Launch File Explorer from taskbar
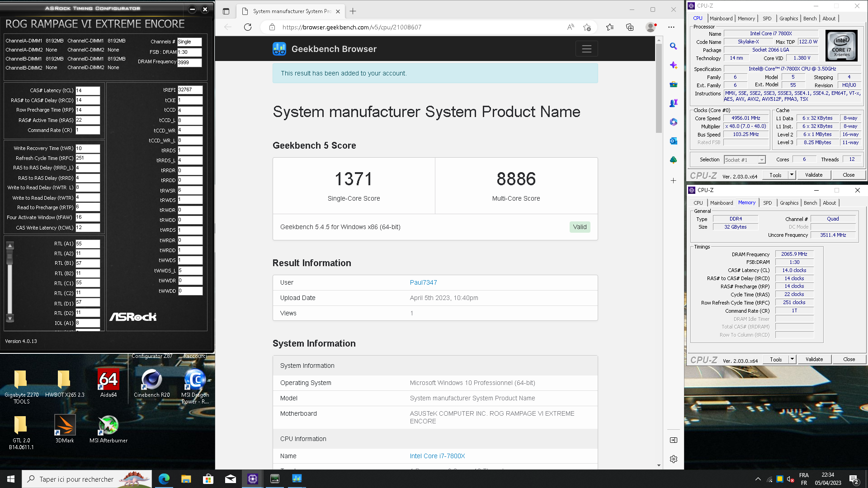 (186, 479)
